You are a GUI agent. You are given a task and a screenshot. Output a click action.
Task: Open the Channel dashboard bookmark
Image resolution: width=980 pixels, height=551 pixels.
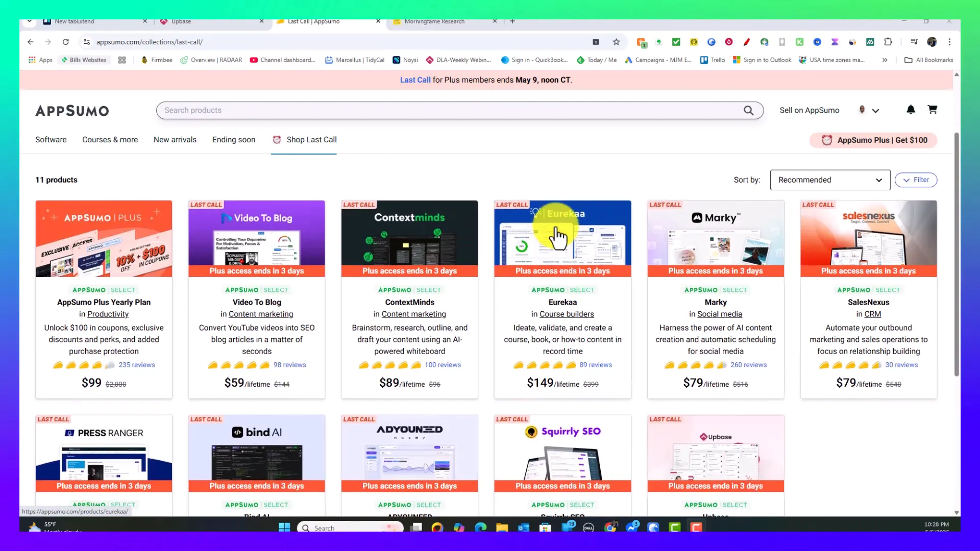pos(282,60)
